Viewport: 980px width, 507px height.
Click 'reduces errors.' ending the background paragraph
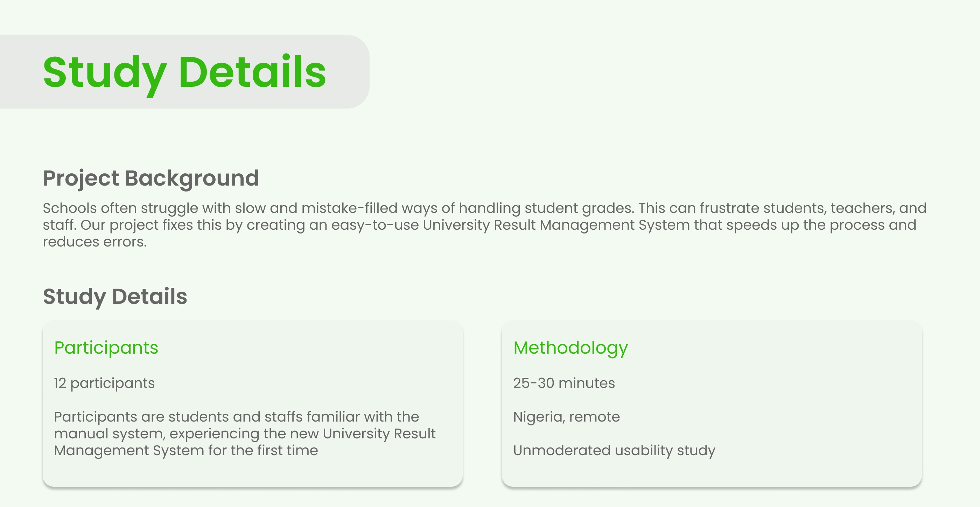click(x=94, y=242)
